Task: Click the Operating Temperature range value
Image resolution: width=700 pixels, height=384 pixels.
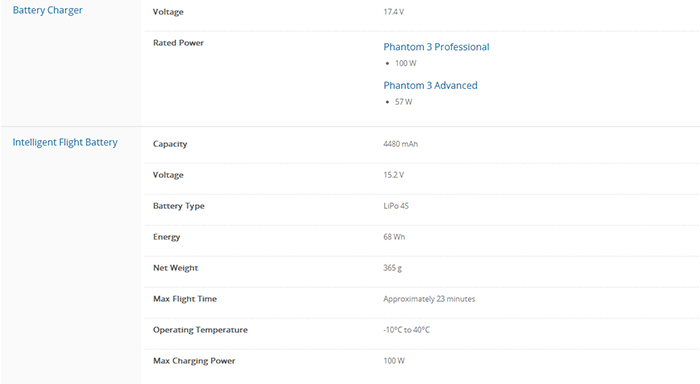Action: 406,330
